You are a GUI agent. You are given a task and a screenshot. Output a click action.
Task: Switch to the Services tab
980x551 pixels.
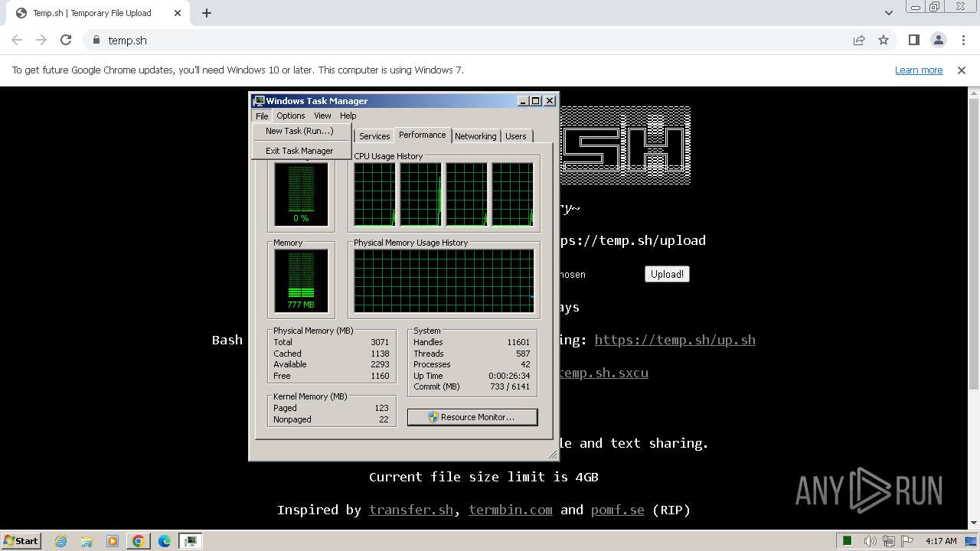374,136
